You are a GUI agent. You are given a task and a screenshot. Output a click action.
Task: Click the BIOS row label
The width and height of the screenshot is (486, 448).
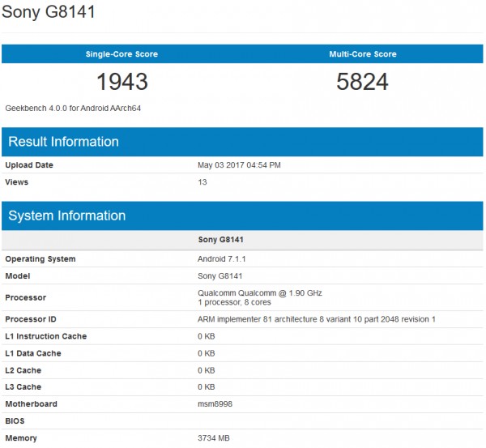click(15, 421)
